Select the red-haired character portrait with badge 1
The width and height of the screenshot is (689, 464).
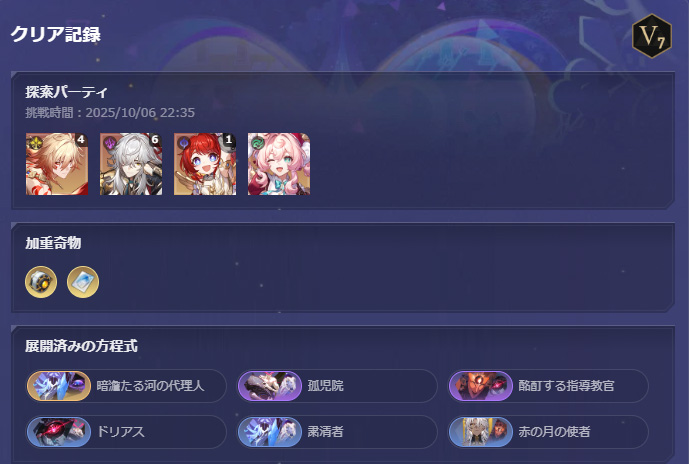tap(205, 164)
